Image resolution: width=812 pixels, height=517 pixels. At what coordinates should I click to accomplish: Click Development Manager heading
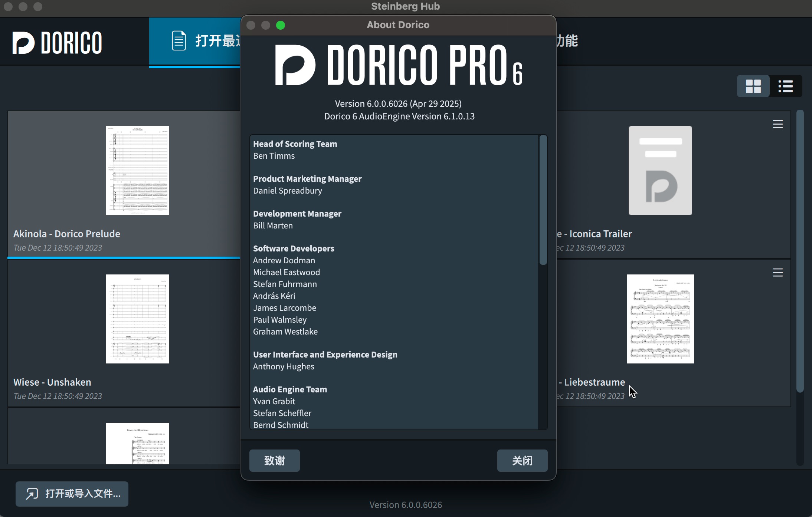[297, 214]
